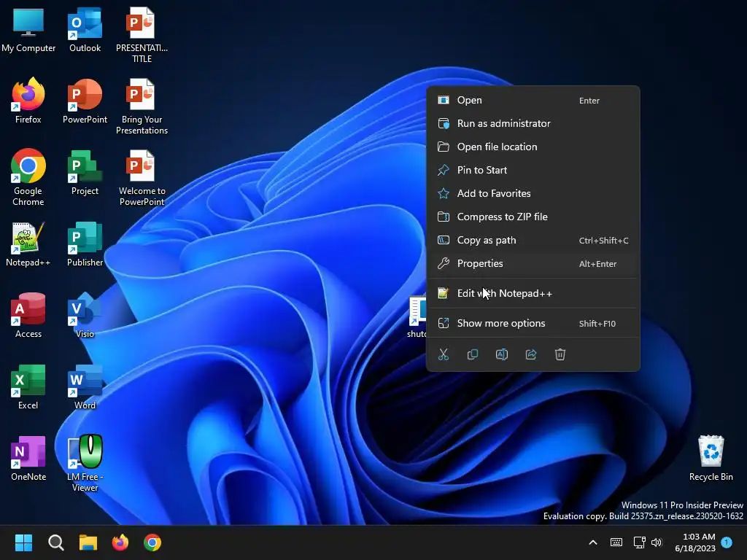Launch Chrome from the taskbar

[152, 542]
